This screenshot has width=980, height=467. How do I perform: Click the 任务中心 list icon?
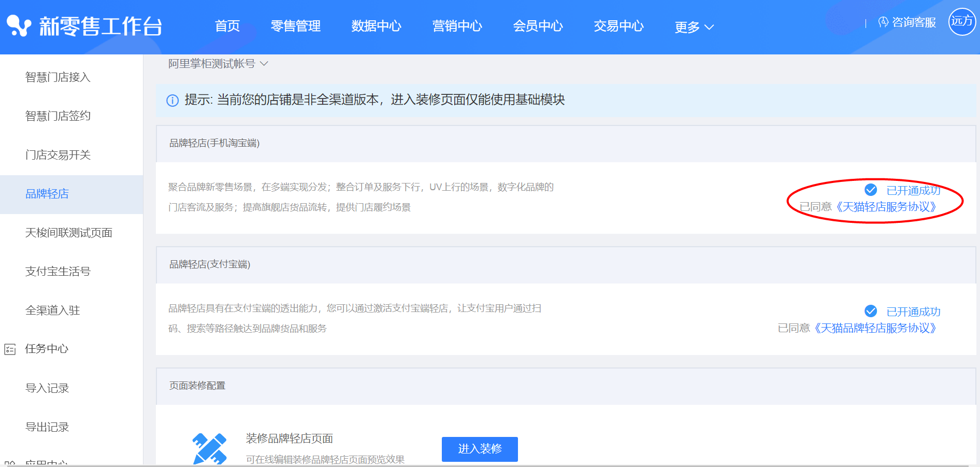point(10,349)
